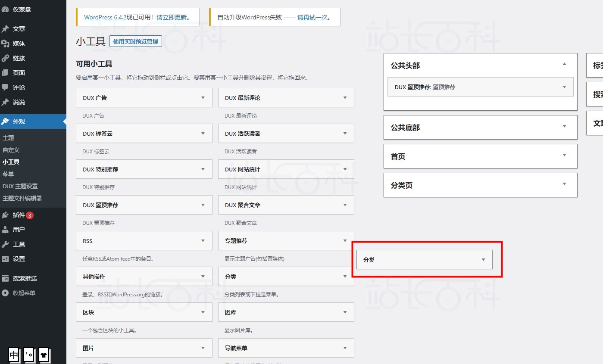
Task: Click the 说说 pushpin icon
Action: pyautogui.click(x=5, y=102)
